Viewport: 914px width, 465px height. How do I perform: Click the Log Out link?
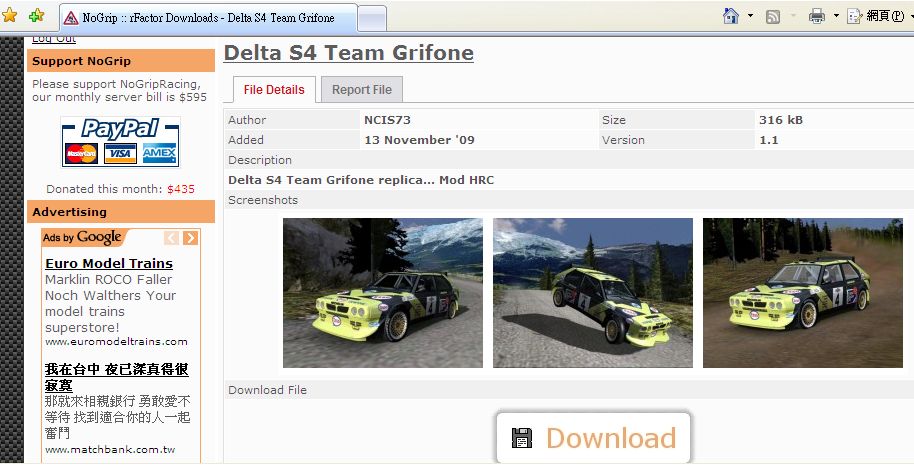click(53, 39)
